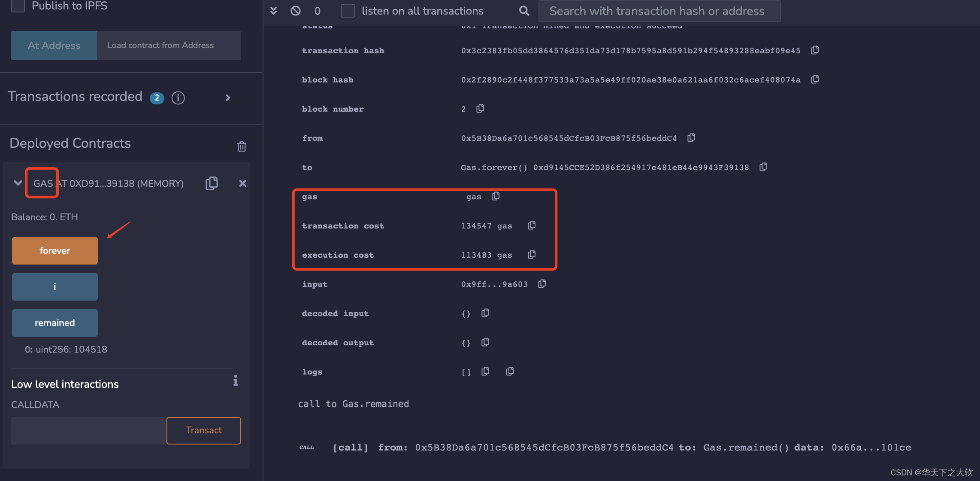
Task: Select the Gas.forever() to address text
Action: click(x=605, y=167)
